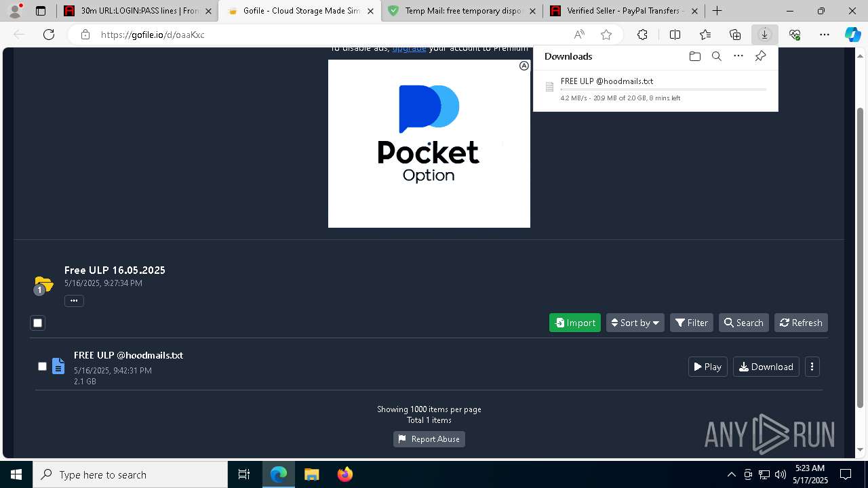Open the browser profile icon
Screen dimensions: 868x488
pos(15,11)
